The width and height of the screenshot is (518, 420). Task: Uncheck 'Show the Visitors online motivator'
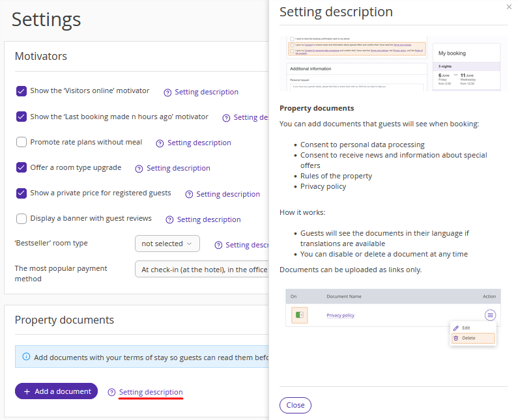22,91
